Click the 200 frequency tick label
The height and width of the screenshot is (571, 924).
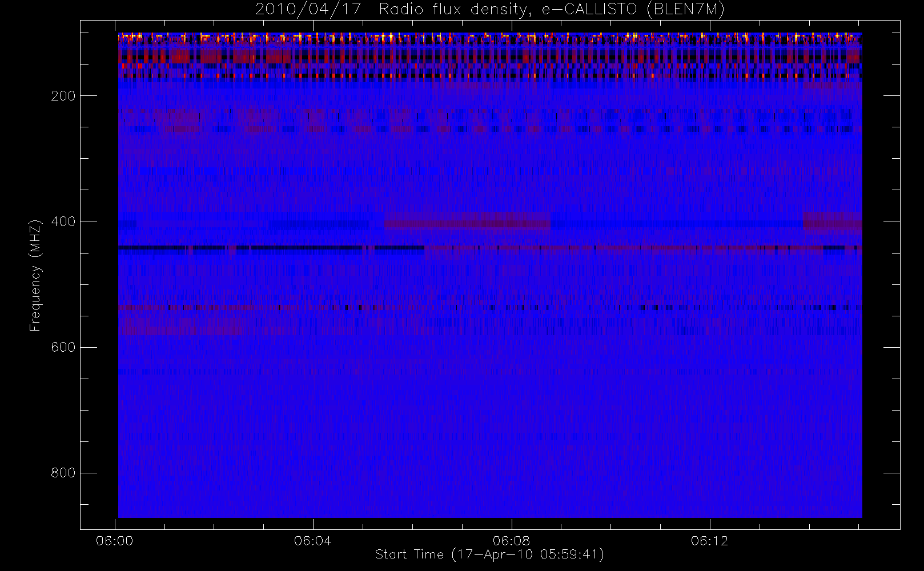tap(63, 96)
